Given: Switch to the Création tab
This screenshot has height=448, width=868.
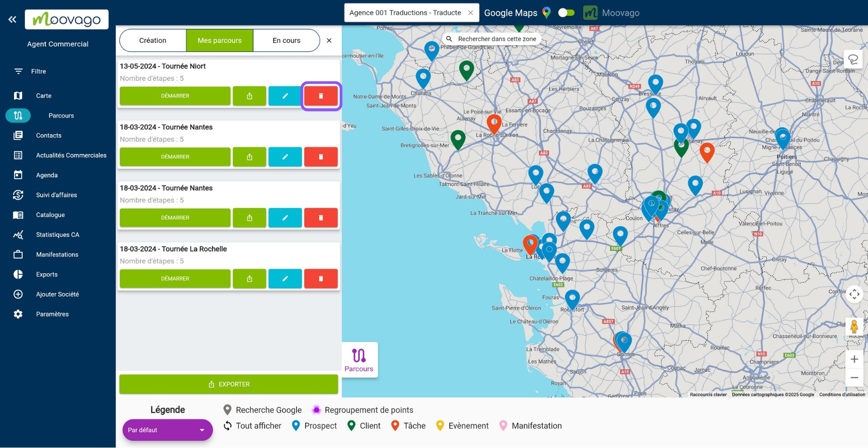Looking at the screenshot, I should (x=152, y=40).
